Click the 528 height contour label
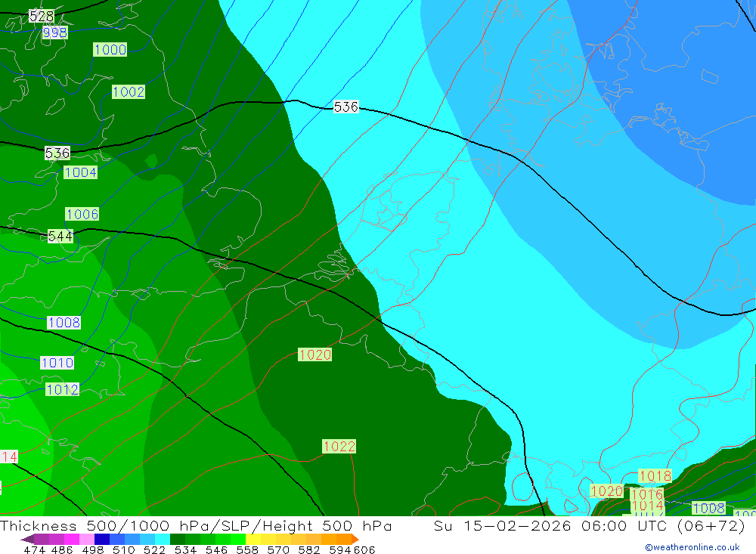This screenshot has height=554, width=756. pyautogui.click(x=42, y=17)
